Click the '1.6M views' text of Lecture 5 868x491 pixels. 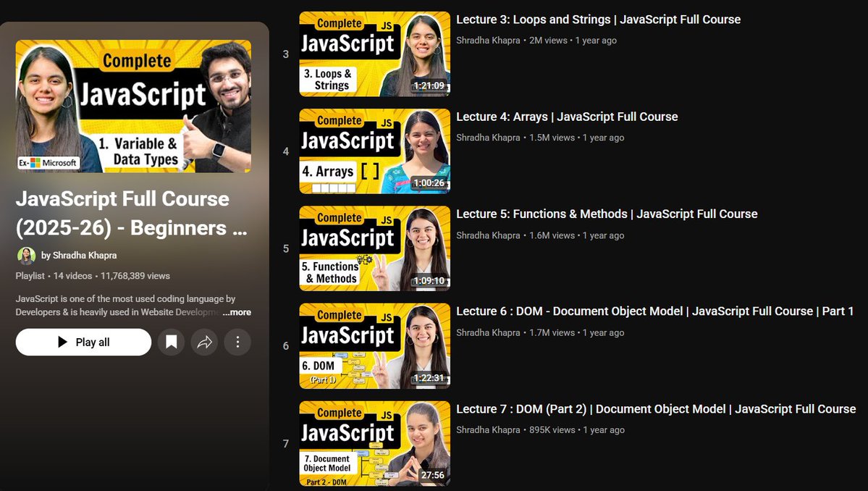pyautogui.click(x=552, y=235)
